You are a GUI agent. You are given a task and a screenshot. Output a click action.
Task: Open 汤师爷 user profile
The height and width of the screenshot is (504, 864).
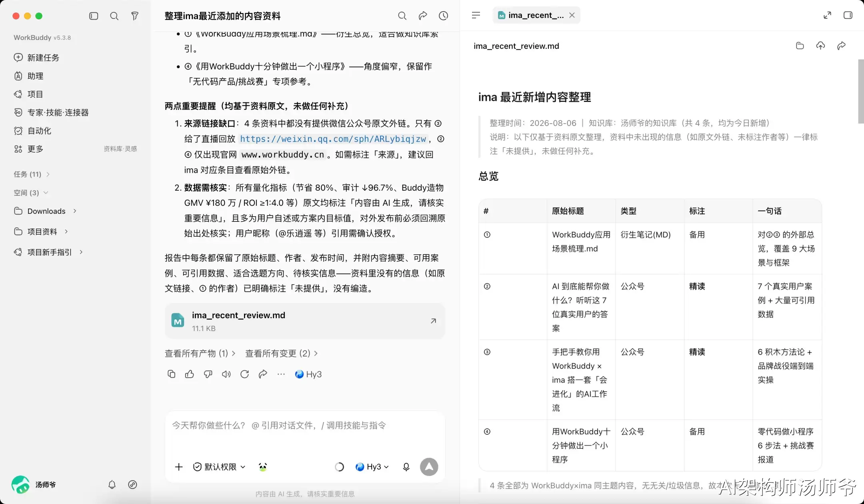click(x=34, y=484)
